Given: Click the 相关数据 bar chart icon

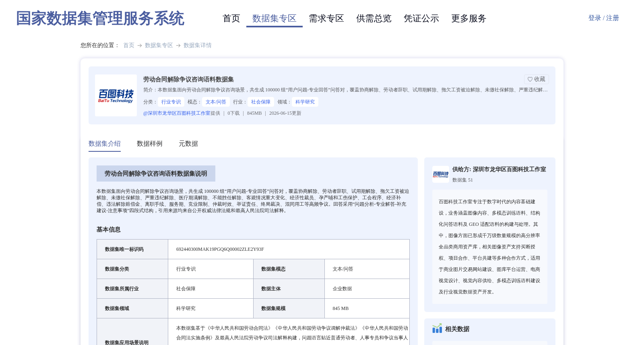Looking at the screenshot, I should (x=437, y=328).
